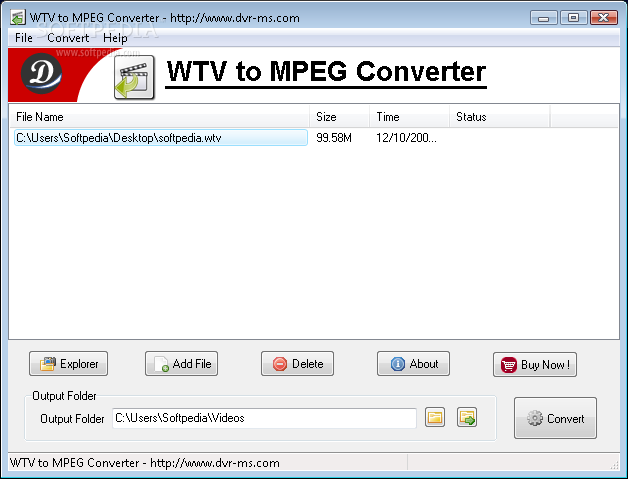Browse for output folder with the folder icon

[x=435, y=418]
